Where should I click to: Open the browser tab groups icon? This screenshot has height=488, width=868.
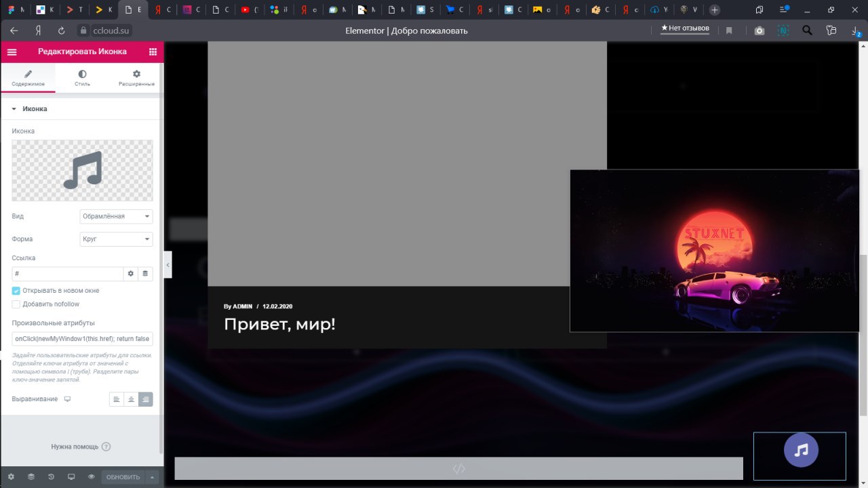coord(759,9)
